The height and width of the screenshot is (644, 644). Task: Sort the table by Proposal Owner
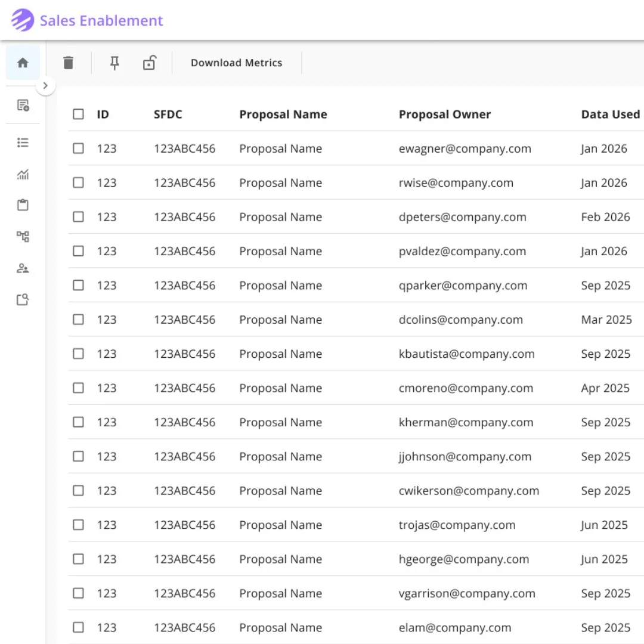click(x=445, y=114)
